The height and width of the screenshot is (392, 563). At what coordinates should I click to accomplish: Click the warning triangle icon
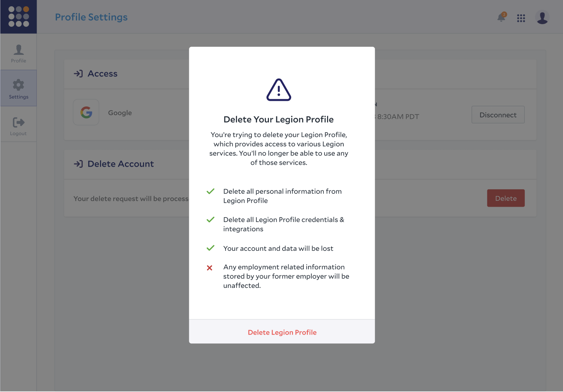pyautogui.click(x=279, y=90)
